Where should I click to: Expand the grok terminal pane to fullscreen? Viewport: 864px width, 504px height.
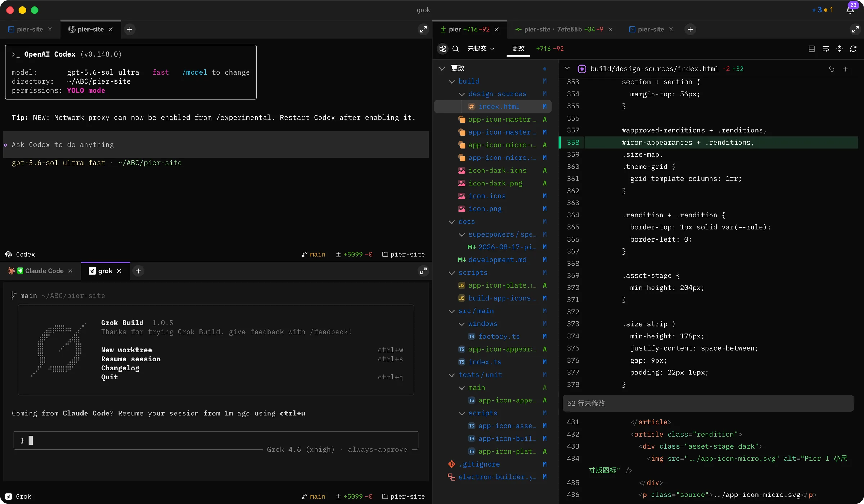tap(423, 271)
